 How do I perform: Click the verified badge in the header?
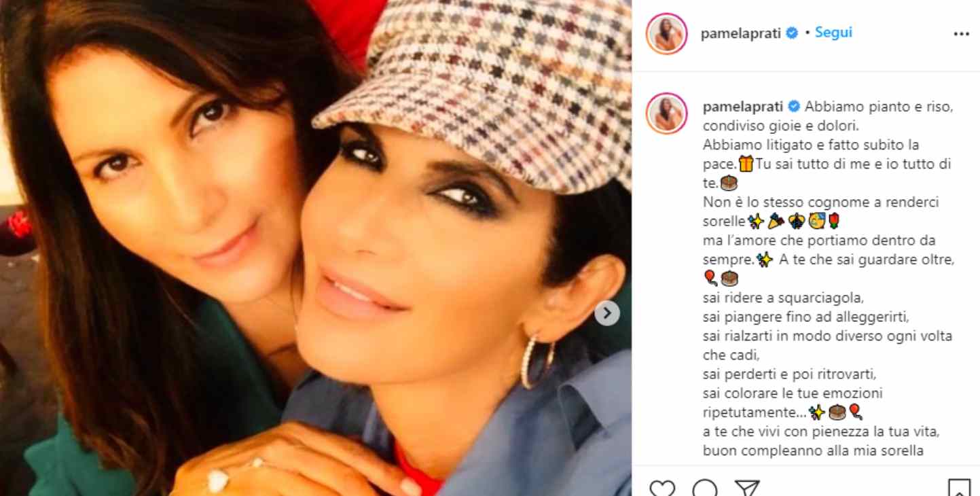(x=792, y=33)
